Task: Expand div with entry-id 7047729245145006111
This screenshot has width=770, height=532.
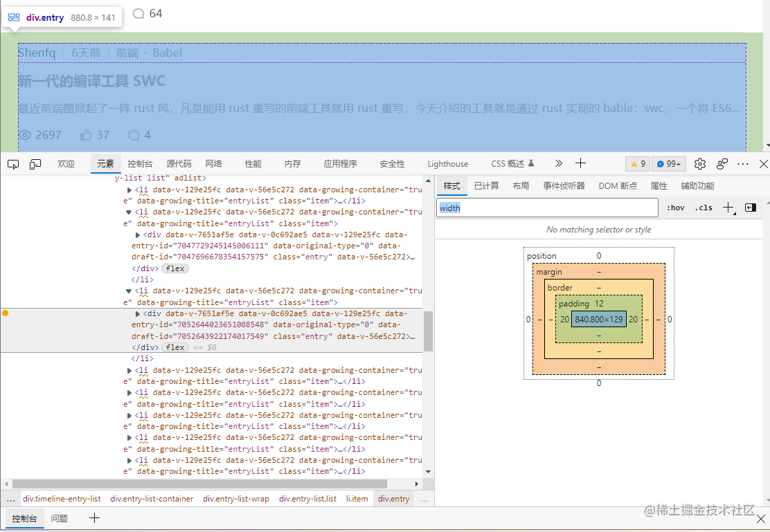Action: pos(138,235)
